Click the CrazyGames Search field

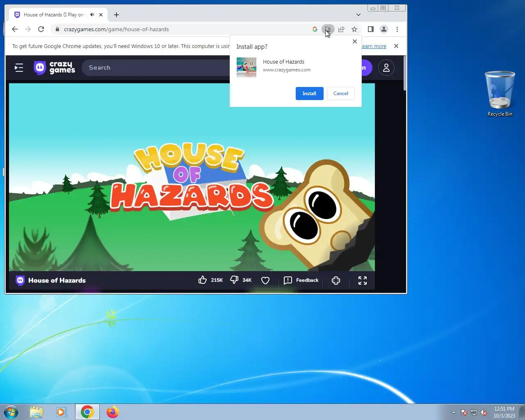tap(156, 68)
